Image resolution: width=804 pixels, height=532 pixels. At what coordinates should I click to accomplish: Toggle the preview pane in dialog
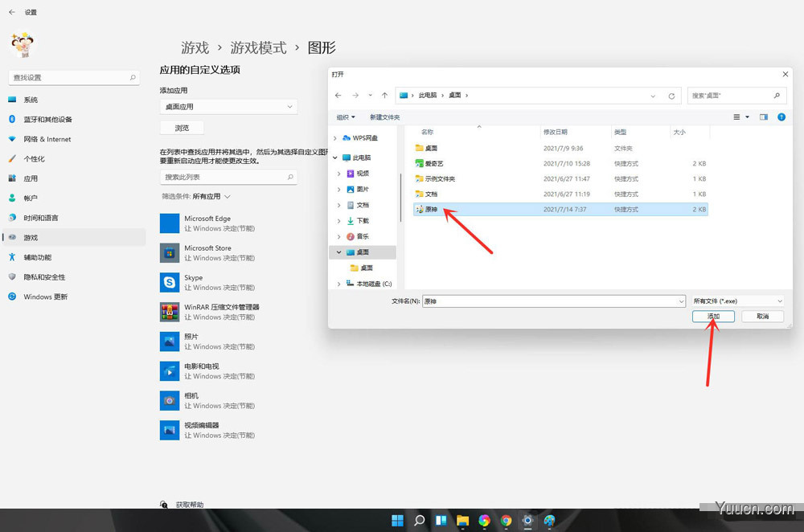(764, 117)
